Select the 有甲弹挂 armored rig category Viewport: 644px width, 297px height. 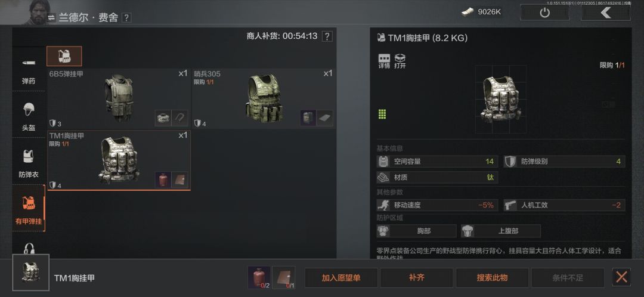(29, 208)
